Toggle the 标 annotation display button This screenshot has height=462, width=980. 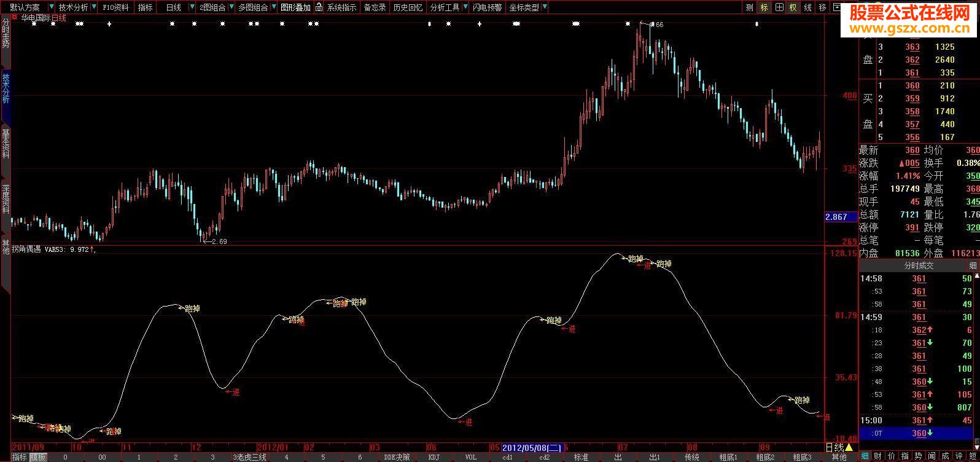coord(764,7)
